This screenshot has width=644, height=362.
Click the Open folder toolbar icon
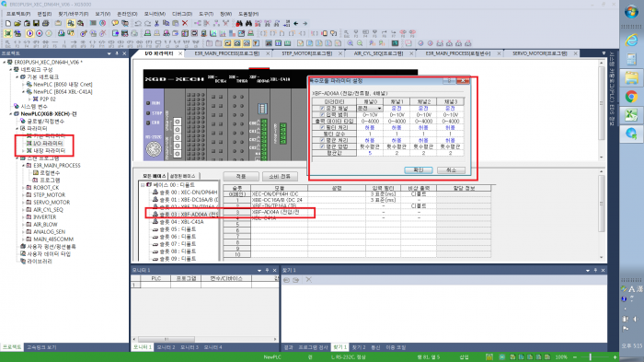(17, 23)
